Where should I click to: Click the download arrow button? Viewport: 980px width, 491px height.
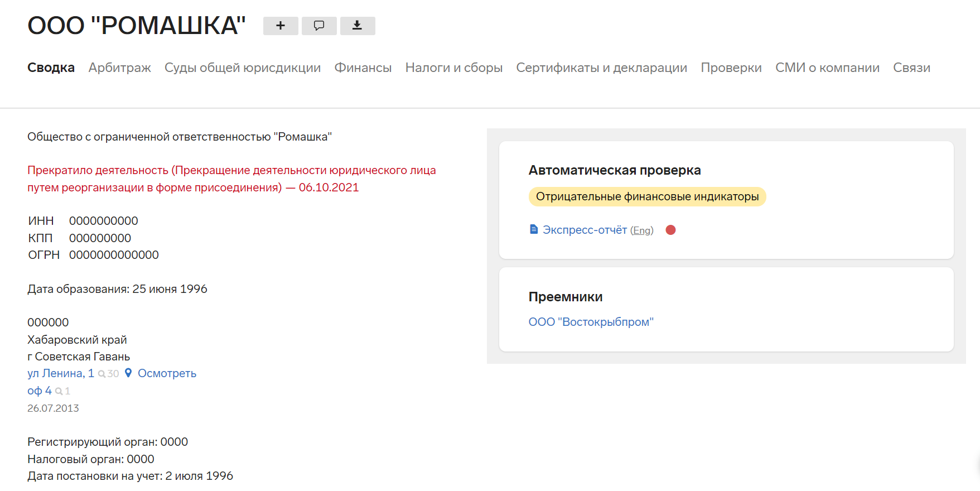[x=358, y=26]
